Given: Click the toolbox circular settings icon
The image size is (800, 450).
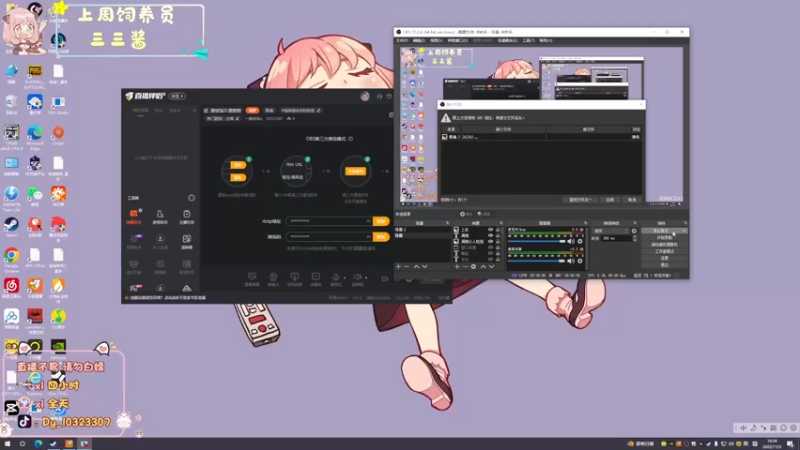Looking at the screenshot, I should pos(191,198).
